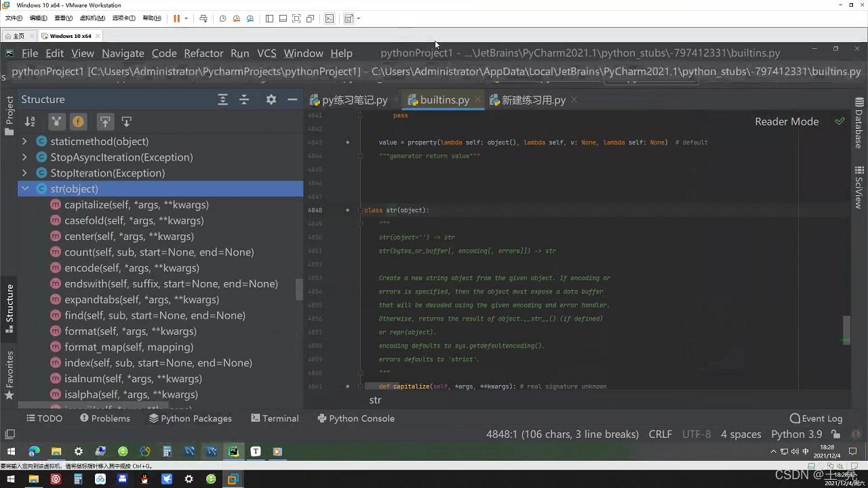Expand staticmethod(object) class node

click(25, 142)
